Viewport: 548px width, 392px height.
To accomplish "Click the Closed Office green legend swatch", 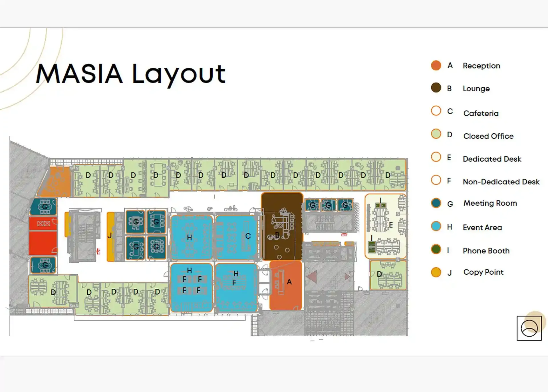I will (436, 134).
